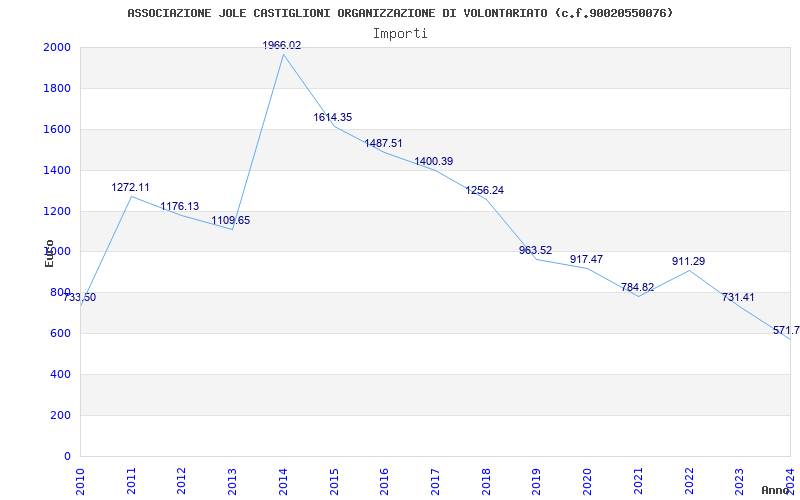The image size is (800, 500).
Task: Click the 1600 y-axis tick label
Action: coord(59,129)
